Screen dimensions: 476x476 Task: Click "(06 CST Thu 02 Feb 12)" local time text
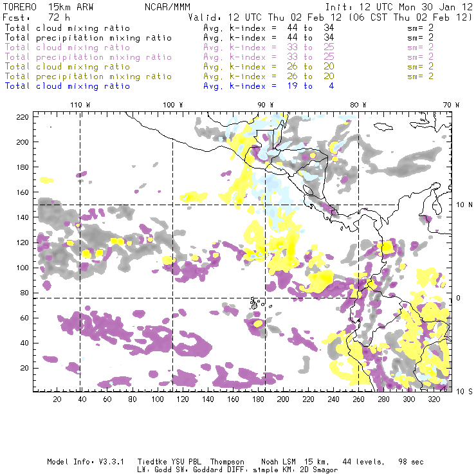coord(410,17)
